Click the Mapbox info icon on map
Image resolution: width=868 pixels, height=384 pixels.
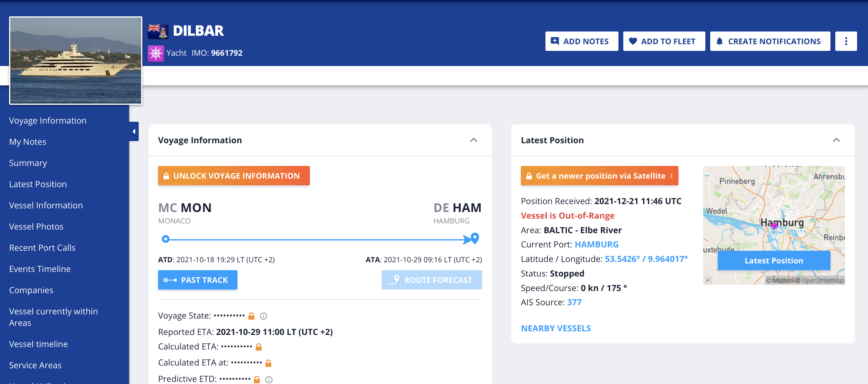[707, 280]
